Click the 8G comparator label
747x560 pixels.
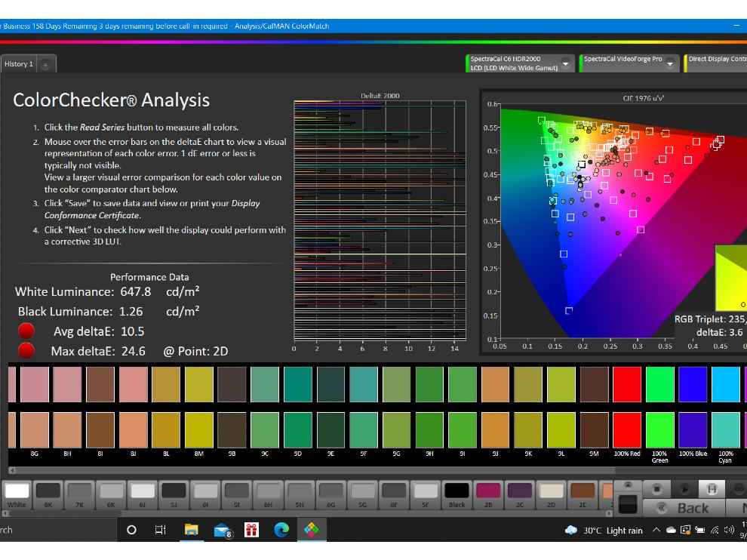[34, 454]
